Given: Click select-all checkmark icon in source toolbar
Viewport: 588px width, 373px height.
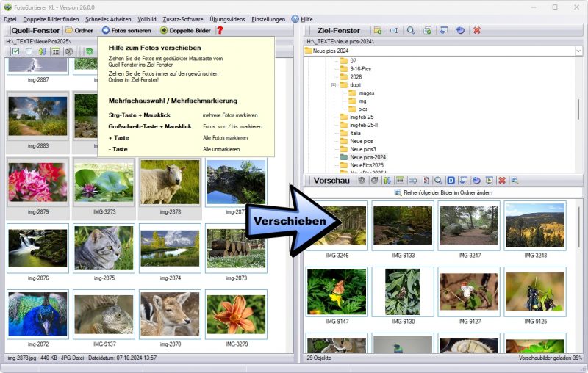Looking at the screenshot, I should pyautogui.click(x=15, y=51).
